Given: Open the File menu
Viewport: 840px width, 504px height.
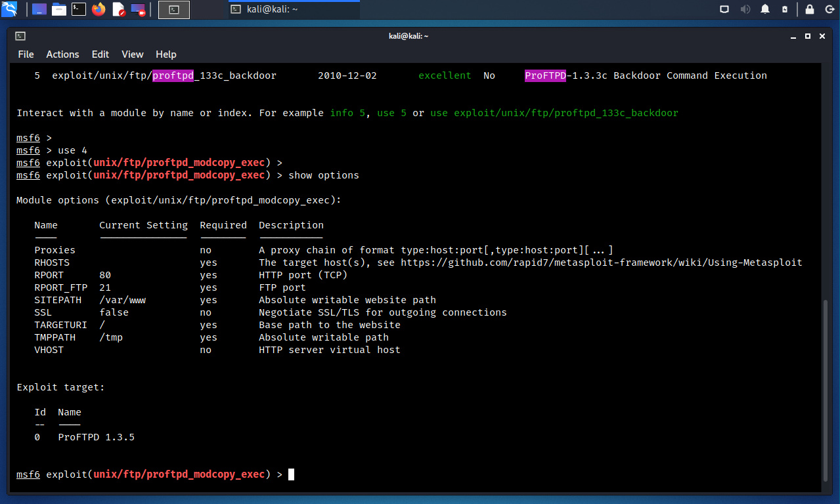Looking at the screenshot, I should (26, 54).
